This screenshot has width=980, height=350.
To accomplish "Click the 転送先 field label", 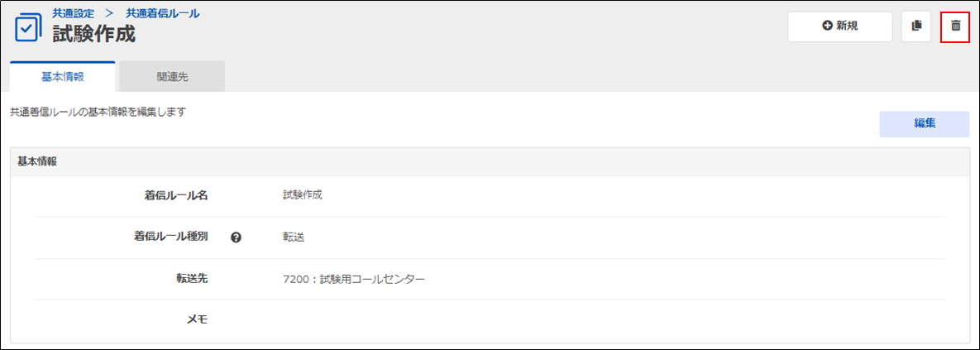I will [x=192, y=278].
